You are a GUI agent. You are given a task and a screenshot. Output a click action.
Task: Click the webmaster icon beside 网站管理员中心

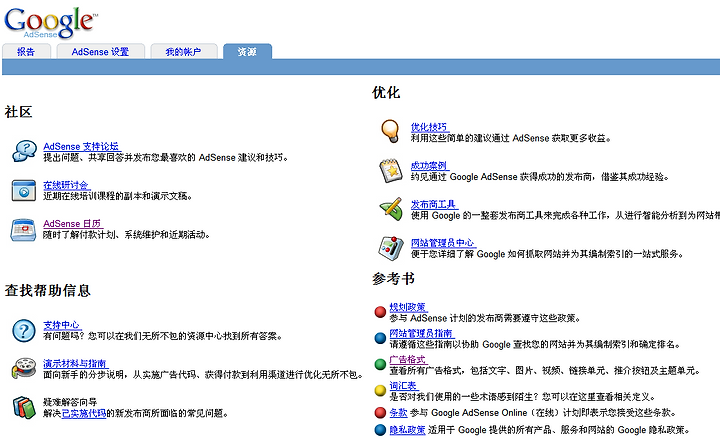tap(391, 248)
